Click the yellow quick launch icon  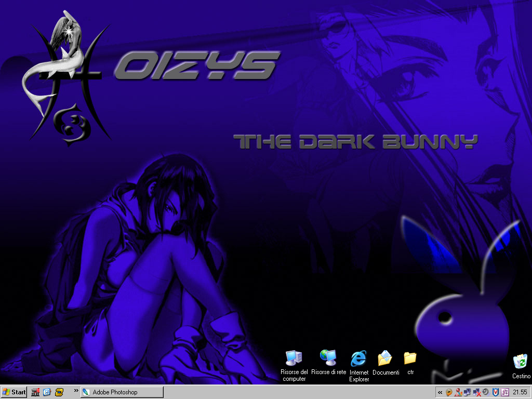click(59, 392)
